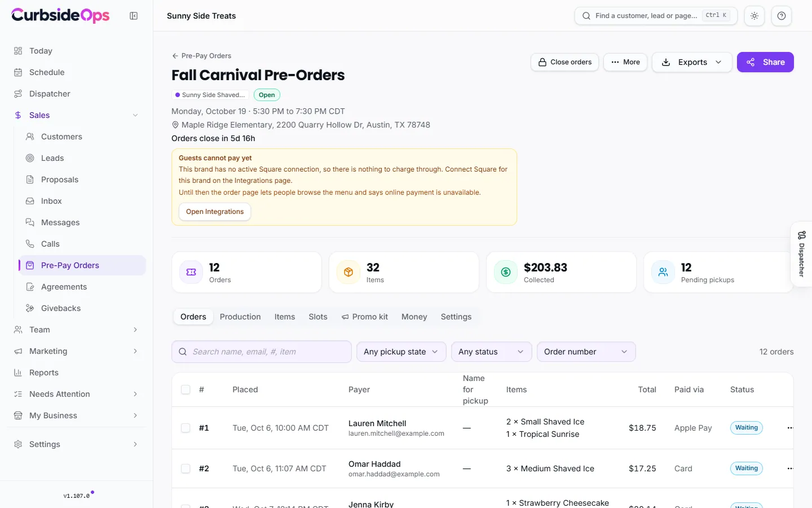Toggle the light theme sun icon
The height and width of the screenshot is (508, 812).
click(x=754, y=16)
